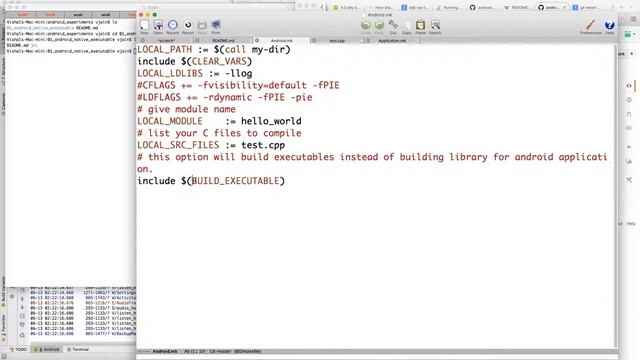
Task: Open the TODO tool window tab
Action: pos(18,350)
